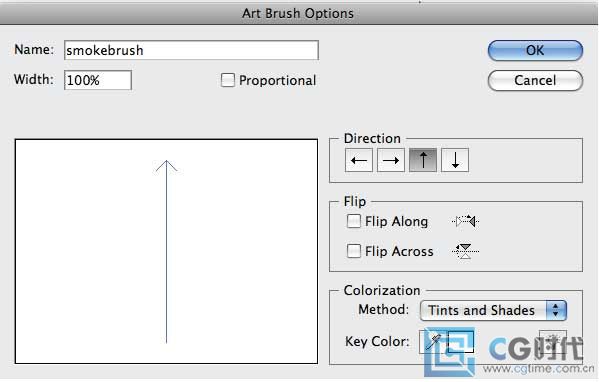Screen dimensions: 599x382
Task: Toggle the Flip Along checkbox
Action: (353, 221)
